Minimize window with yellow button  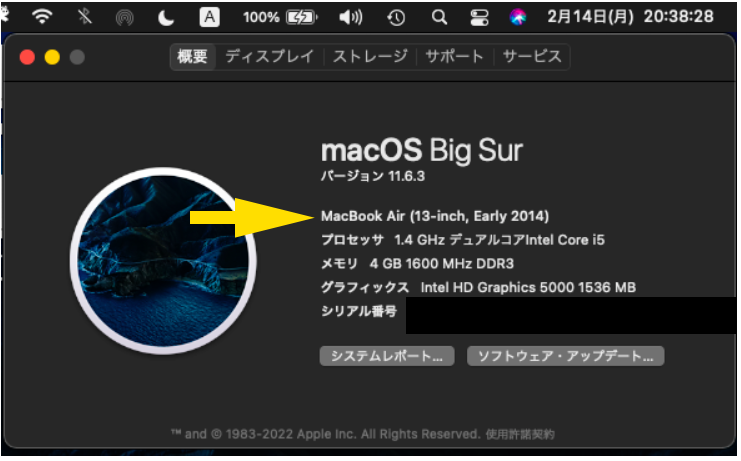52,57
